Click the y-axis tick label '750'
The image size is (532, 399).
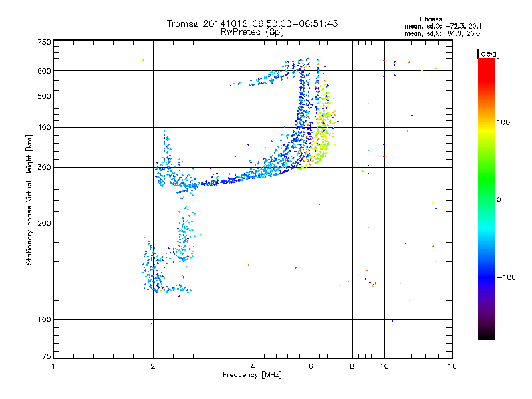[x=44, y=42]
